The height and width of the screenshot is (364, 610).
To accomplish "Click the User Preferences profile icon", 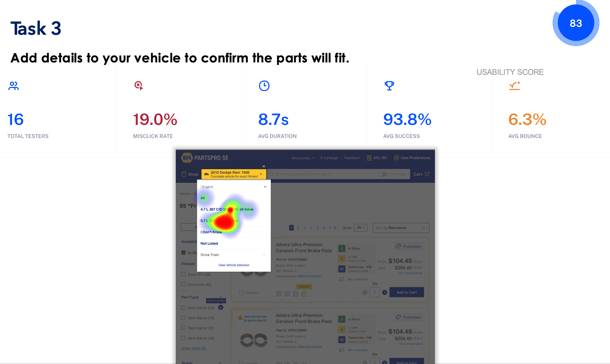I will coord(396,158).
